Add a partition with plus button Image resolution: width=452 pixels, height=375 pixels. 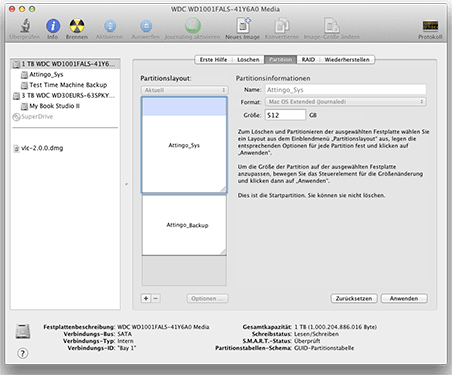(x=146, y=298)
